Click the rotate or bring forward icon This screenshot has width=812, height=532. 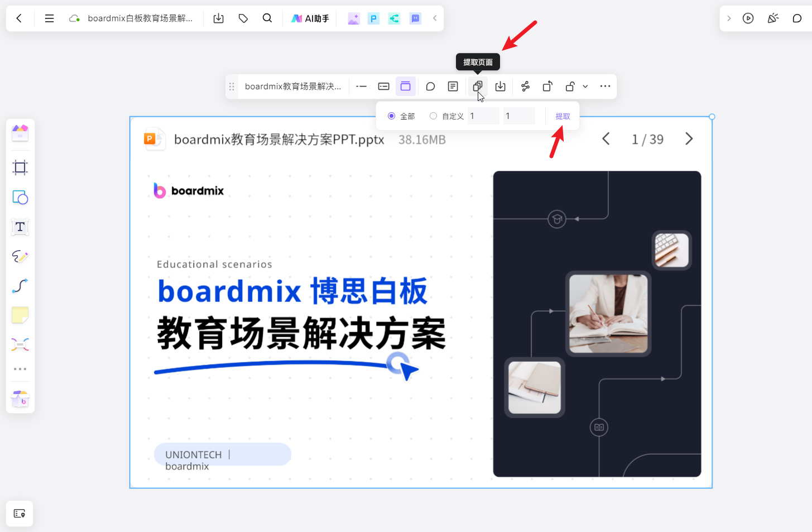[x=547, y=87]
